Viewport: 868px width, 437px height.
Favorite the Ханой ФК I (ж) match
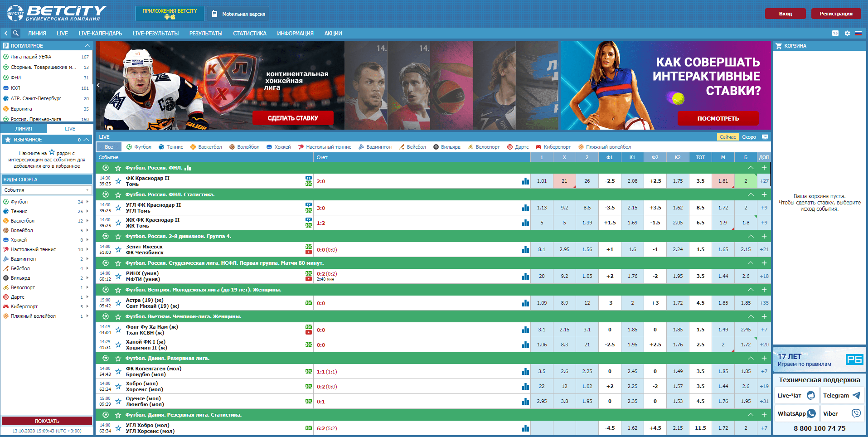tap(118, 345)
